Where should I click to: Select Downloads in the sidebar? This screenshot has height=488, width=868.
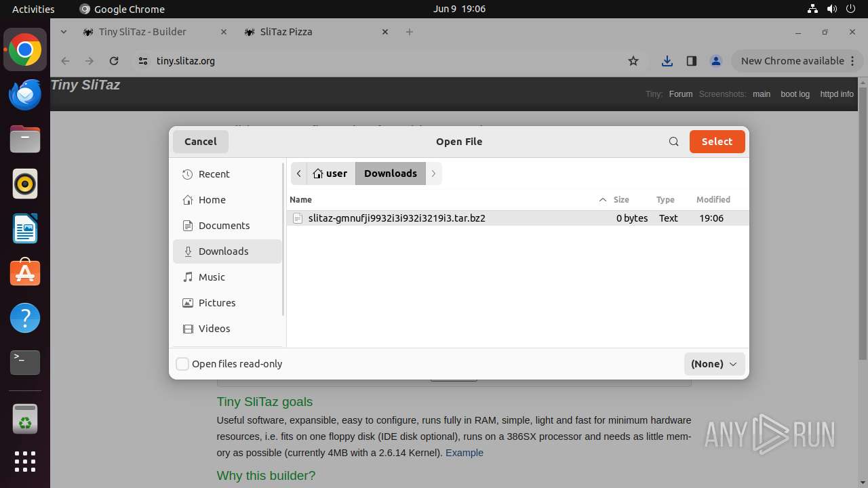[227, 251]
